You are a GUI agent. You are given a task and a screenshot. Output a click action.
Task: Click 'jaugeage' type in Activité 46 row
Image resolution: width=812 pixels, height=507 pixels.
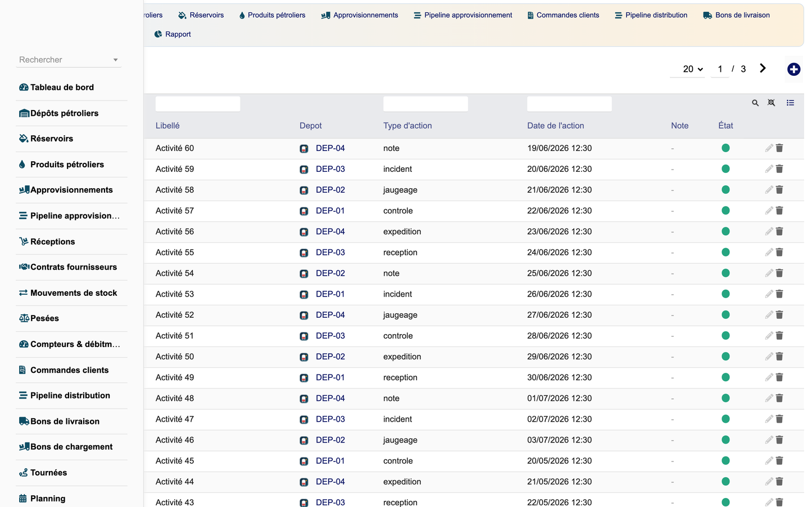pyautogui.click(x=400, y=440)
